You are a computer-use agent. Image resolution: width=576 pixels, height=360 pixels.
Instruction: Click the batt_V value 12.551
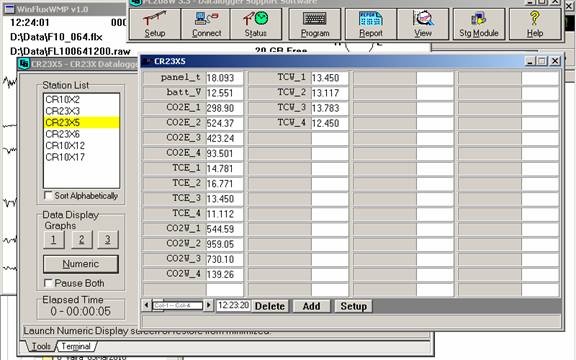click(224, 93)
